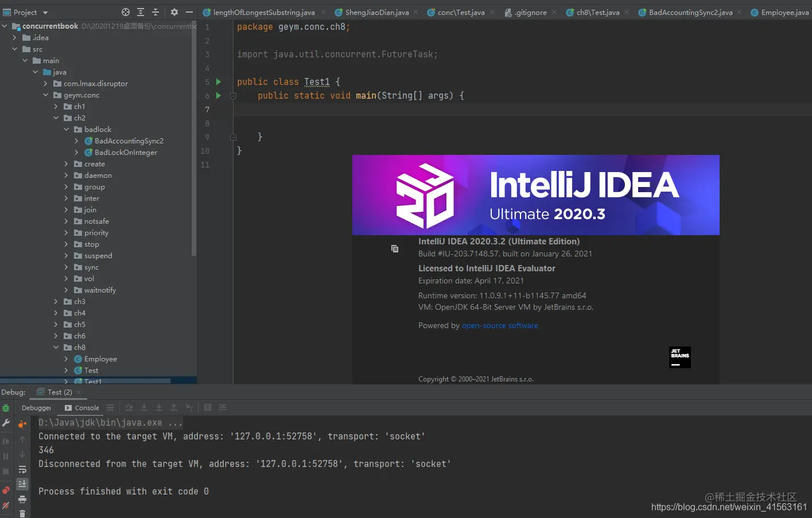Image resolution: width=812 pixels, height=518 pixels.
Task: Switch to lengthOfLongestSubstring.java tab
Action: (x=264, y=12)
